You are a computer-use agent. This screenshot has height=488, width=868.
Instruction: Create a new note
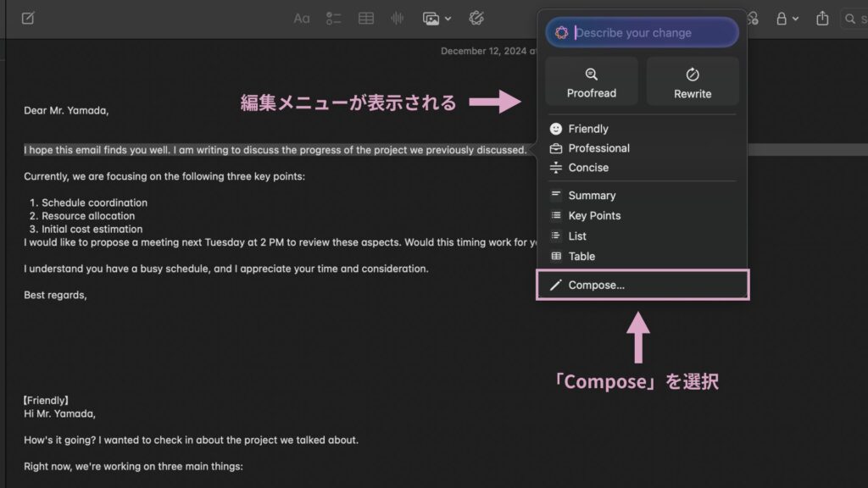27,17
